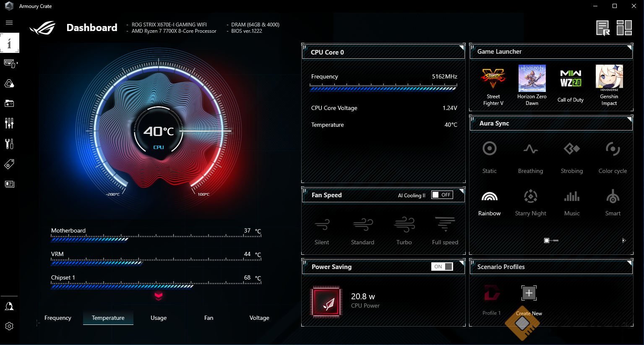Viewport: 644px width, 345px height.
Task: Open the hamburger menu in sidebar
Action: pyautogui.click(x=9, y=23)
